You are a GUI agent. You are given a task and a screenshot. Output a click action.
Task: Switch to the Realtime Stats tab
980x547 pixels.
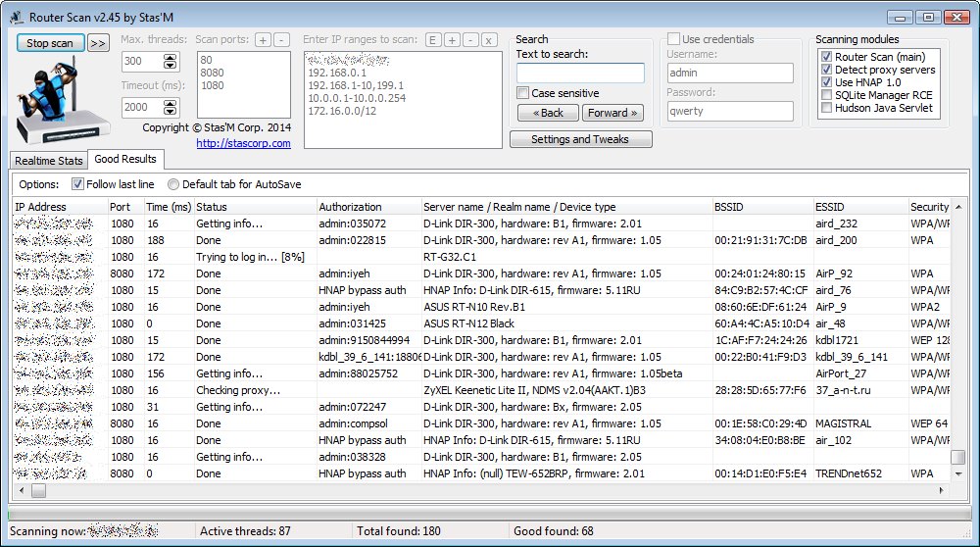pos(49,161)
